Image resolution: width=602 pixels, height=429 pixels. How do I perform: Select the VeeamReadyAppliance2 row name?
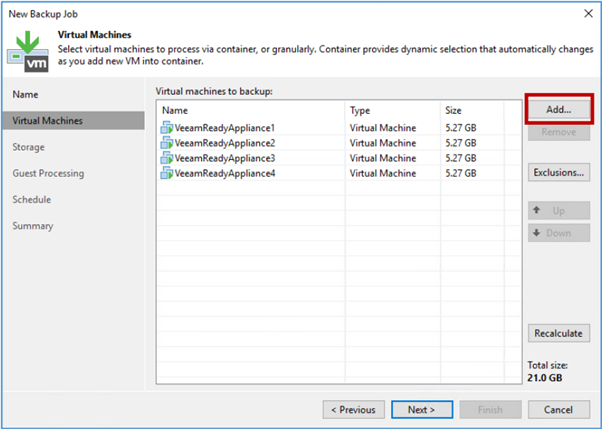click(x=225, y=143)
